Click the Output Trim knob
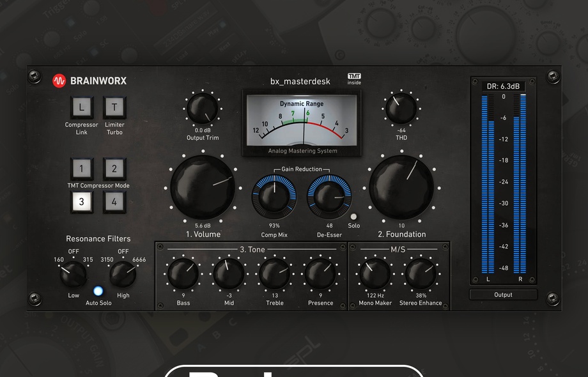Viewport: 588px width, 377px height. [x=203, y=109]
